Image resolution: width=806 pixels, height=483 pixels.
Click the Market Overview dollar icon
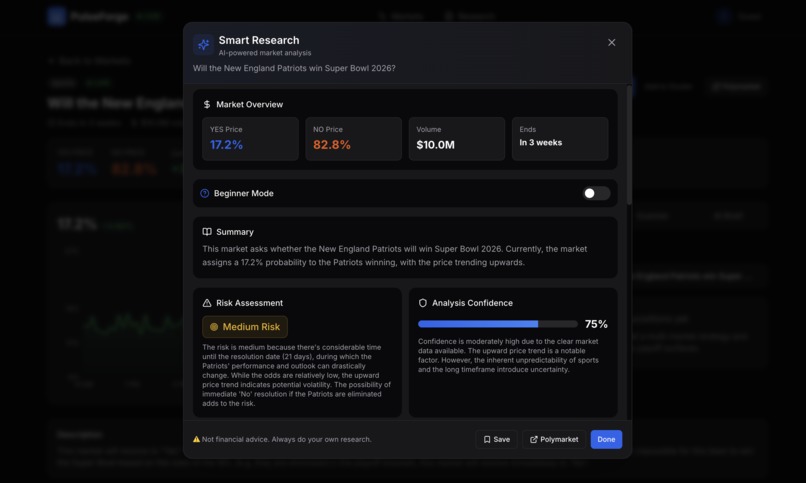pyautogui.click(x=207, y=104)
